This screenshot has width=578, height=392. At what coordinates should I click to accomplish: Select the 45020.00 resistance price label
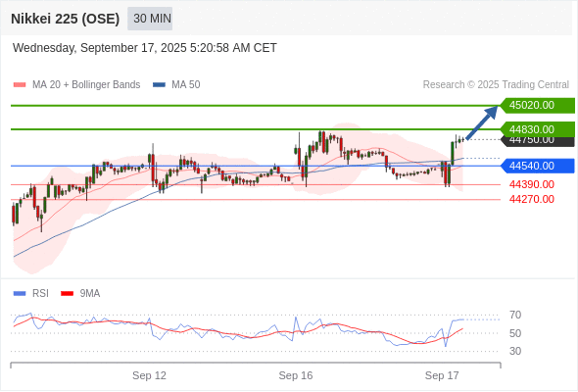point(537,106)
